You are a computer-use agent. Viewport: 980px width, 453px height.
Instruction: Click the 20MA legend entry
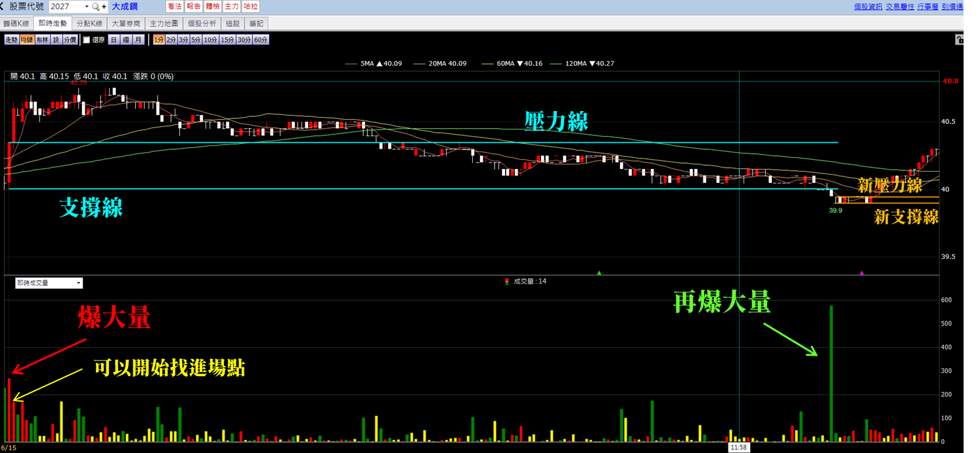[439, 64]
